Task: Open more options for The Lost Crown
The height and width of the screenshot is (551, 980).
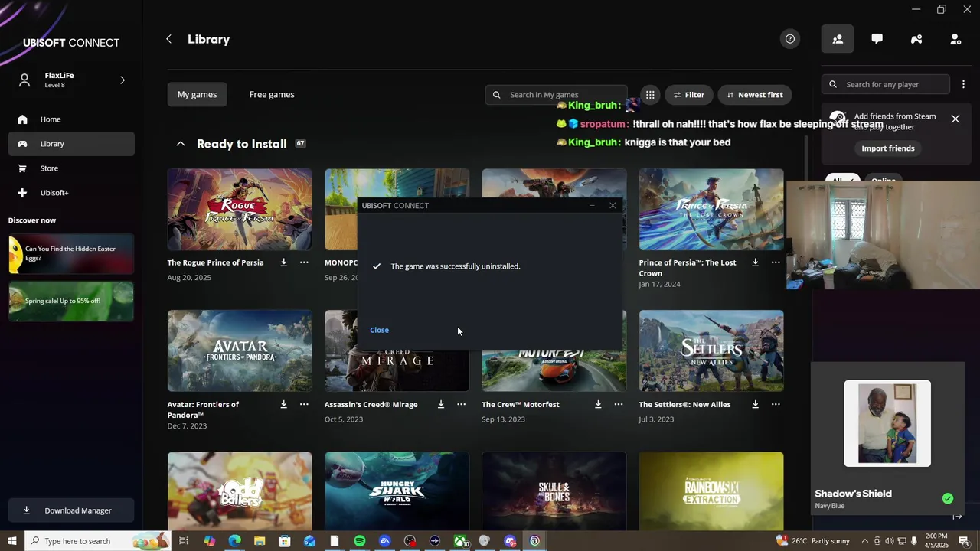Action: (x=776, y=262)
